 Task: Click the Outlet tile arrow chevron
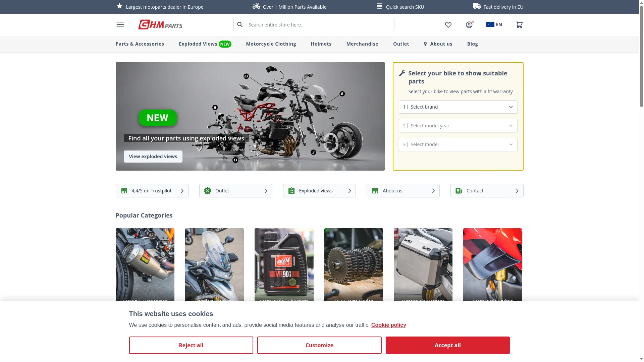coord(266,191)
